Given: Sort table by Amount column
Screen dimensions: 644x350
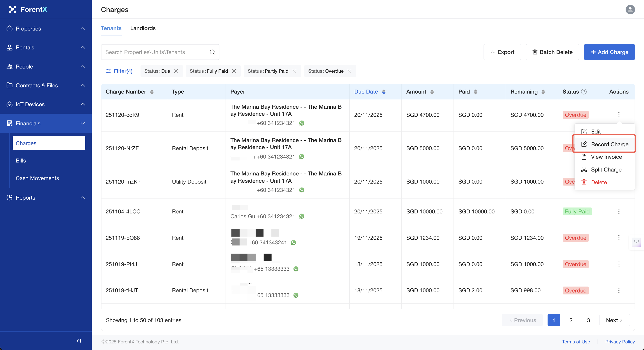Looking at the screenshot, I should pos(432,92).
